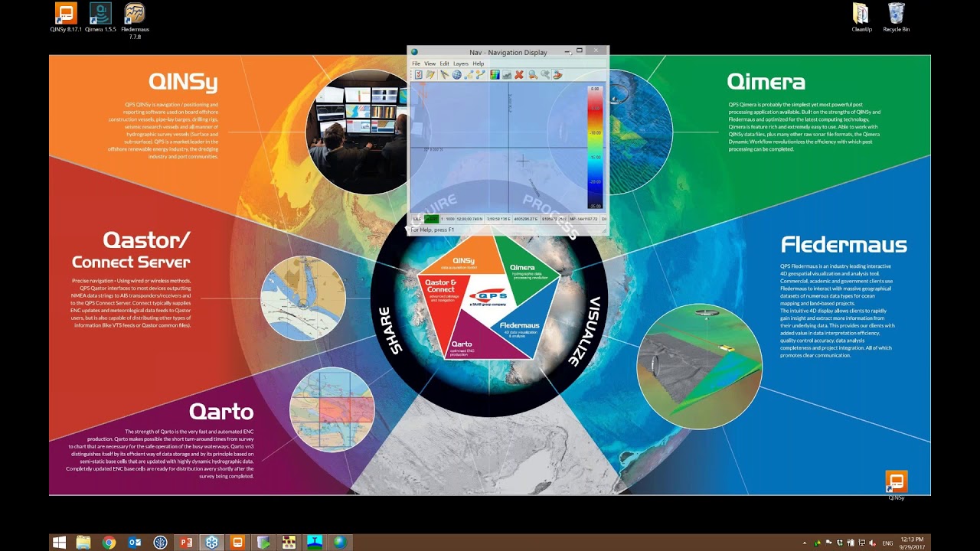Screen dimensions: 980x551
Task: Open the View menu in Navigation Display
Action: (x=430, y=64)
